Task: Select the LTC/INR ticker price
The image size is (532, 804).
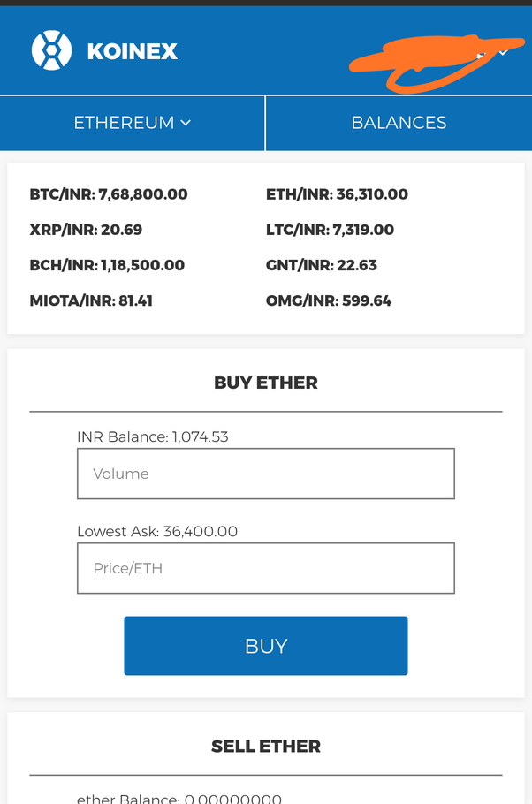Action: (x=330, y=230)
